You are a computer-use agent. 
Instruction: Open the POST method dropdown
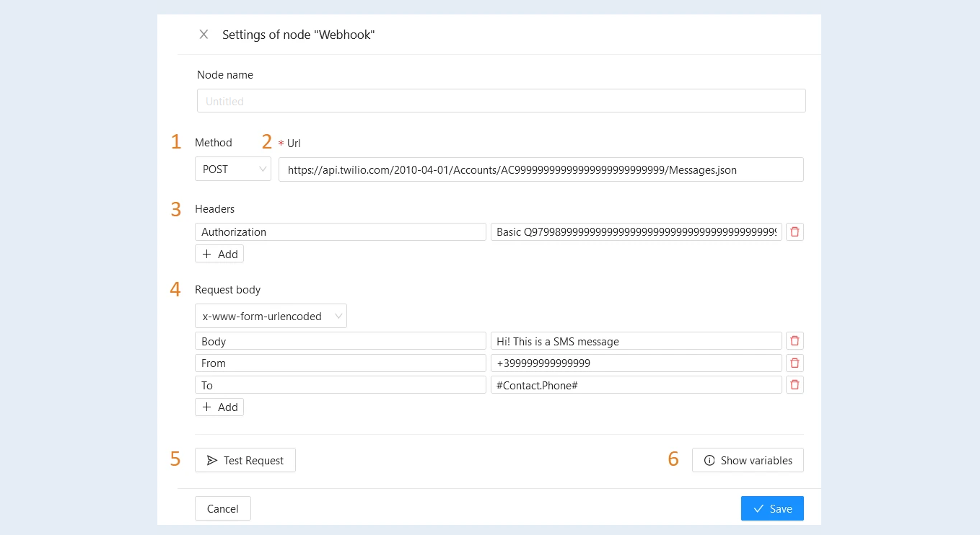pos(233,169)
